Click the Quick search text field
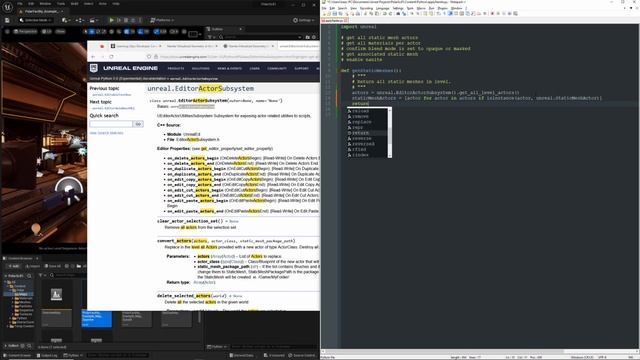The image size is (640, 360). pyautogui.click(x=111, y=124)
